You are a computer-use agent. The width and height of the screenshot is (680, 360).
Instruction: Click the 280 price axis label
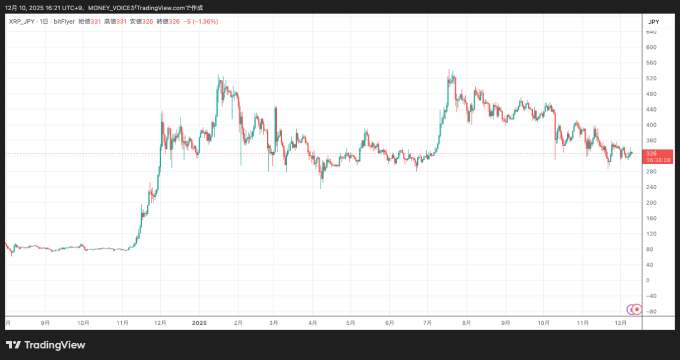click(x=651, y=172)
